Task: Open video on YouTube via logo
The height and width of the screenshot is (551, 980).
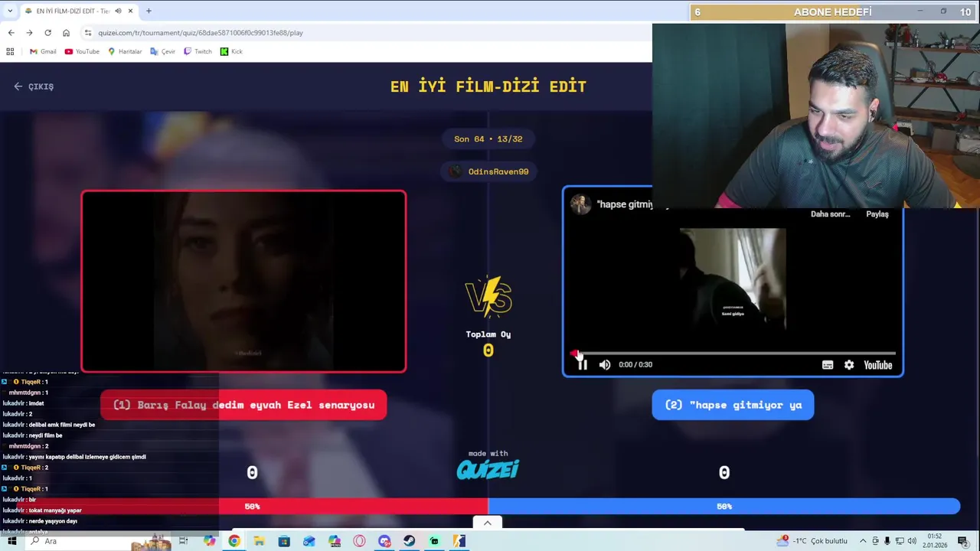Action: pyautogui.click(x=878, y=365)
